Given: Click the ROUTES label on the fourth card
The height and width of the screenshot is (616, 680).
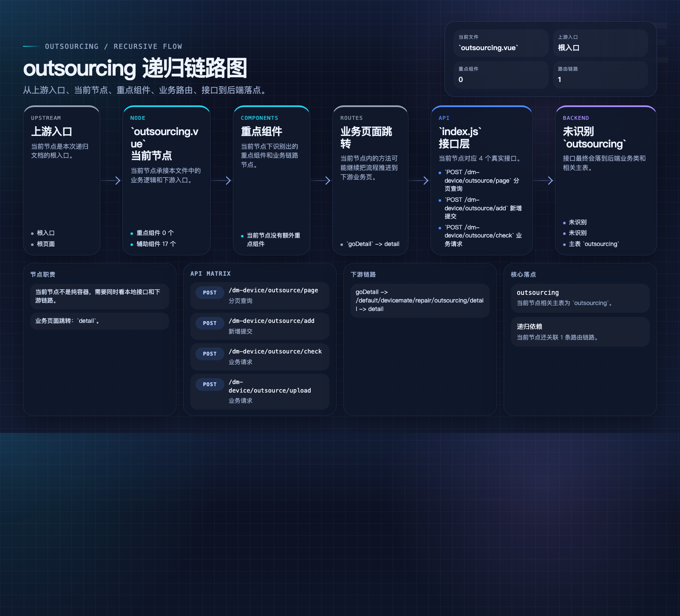Looking at the screenshot, I should click(351, 118).
